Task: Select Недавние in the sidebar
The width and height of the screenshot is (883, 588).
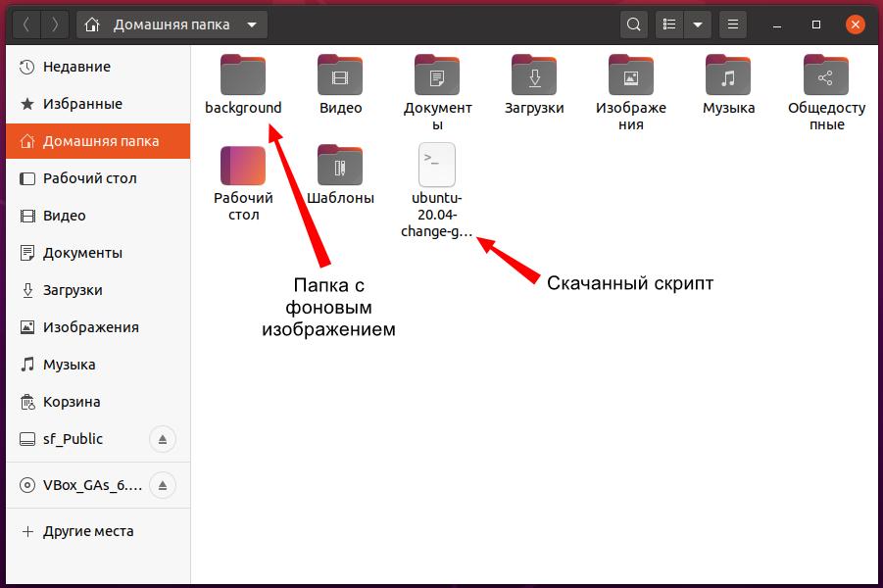Action: point(98,67)
